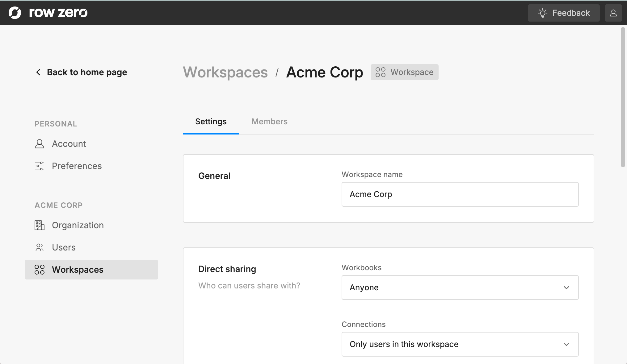Click the page vertical scrollbar
627x364 pixels.
coord(623,97)
